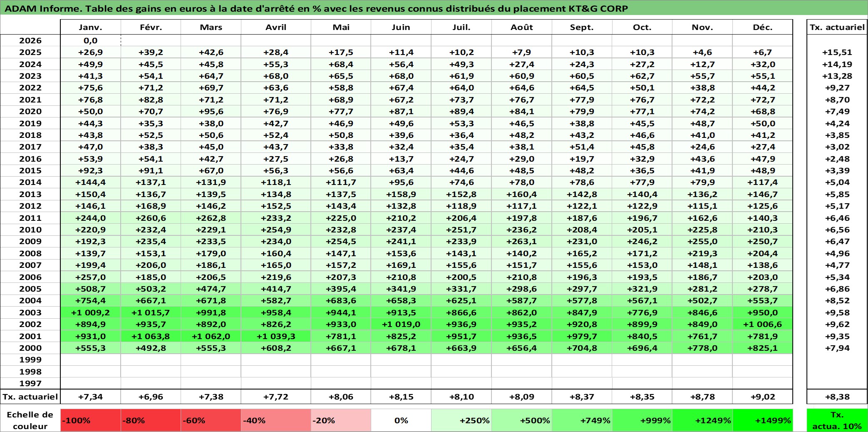Click the +1 015,7 cell in row 2003
Screen dimensions: 868x432
point(151,312)
